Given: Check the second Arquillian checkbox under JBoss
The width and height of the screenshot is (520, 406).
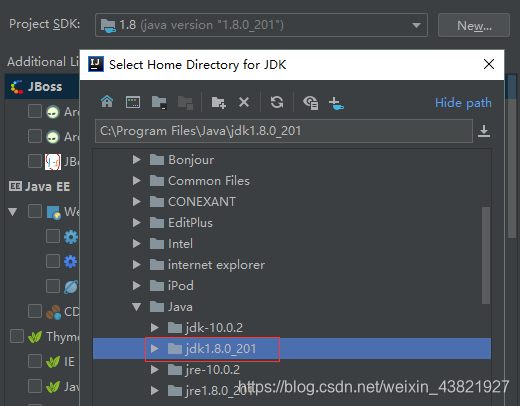Looking at the screenshot, I should 35,136.
